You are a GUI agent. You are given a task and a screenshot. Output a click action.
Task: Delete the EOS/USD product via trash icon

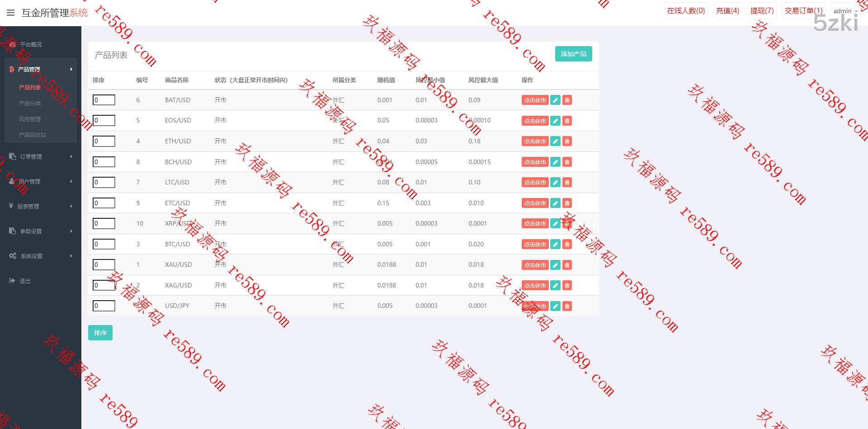pyautogui.click(x=567, y=121)
